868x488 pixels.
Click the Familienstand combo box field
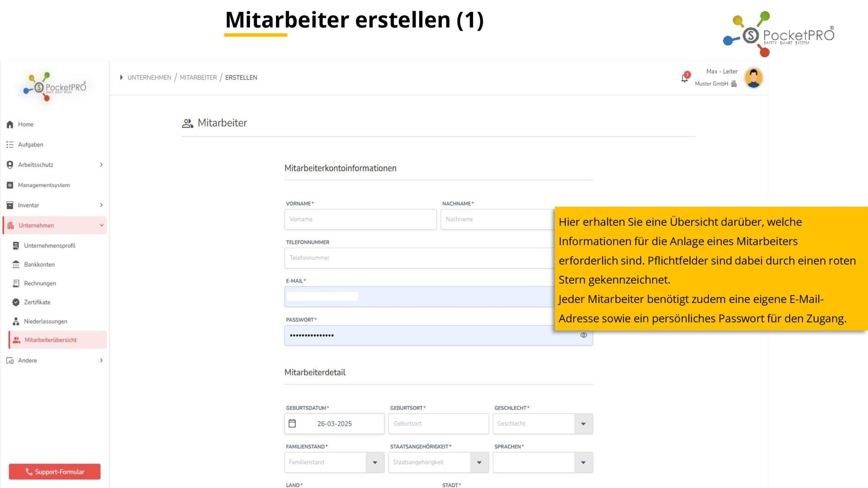pos(334,462)
